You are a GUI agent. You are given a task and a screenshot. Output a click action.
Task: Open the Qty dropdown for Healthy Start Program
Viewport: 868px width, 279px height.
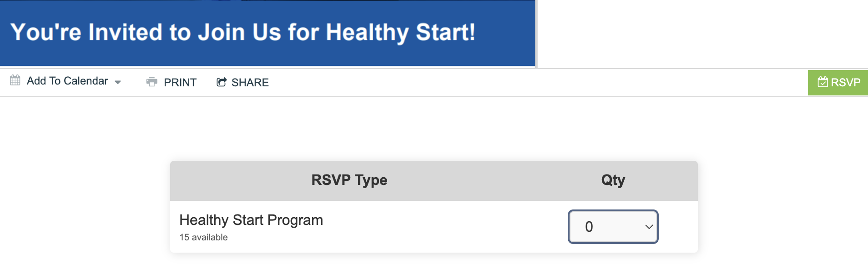coord(613,226)
